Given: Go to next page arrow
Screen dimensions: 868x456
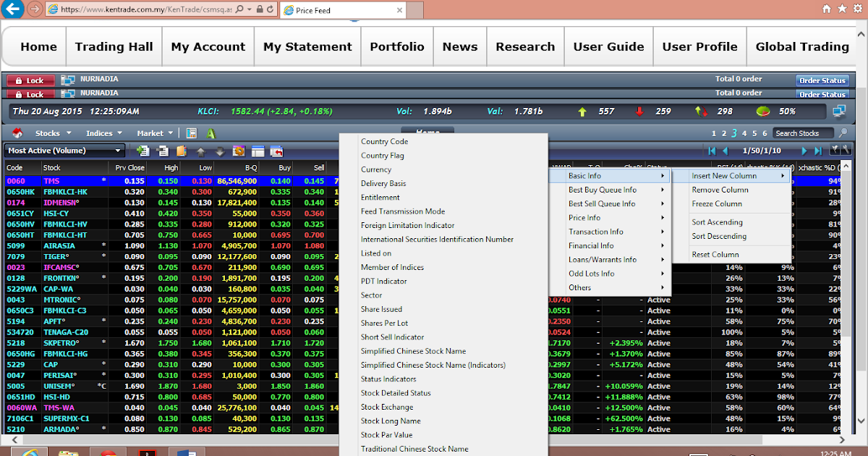Looking at the screenshot, I should [805, 151].
